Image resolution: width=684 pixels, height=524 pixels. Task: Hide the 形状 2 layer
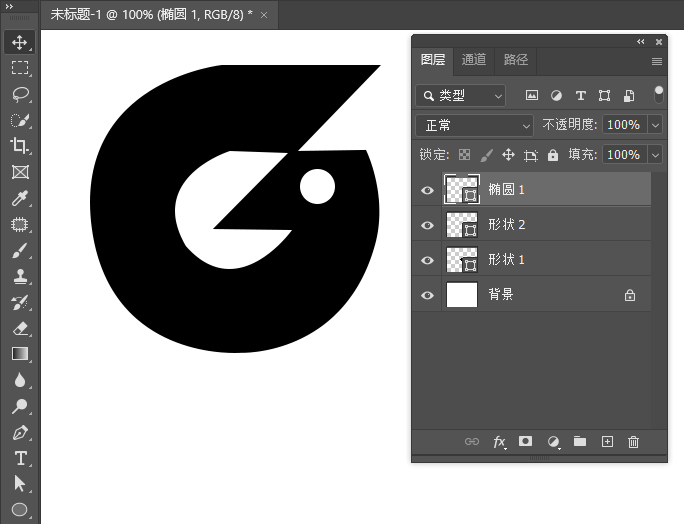428,225
